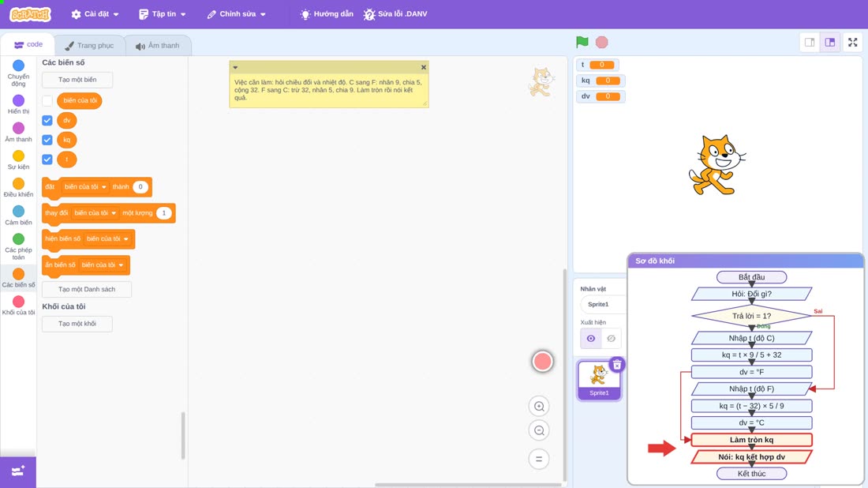Image resolution: width=868 pixels, height=488 pixels.
Task: Close the yellow comment note
Action: tap(424, 67)
